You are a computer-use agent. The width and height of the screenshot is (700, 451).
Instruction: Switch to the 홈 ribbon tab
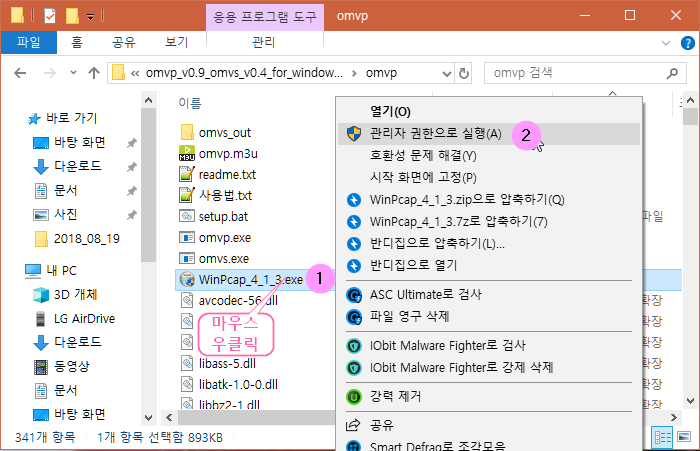(x=77, y=42)
